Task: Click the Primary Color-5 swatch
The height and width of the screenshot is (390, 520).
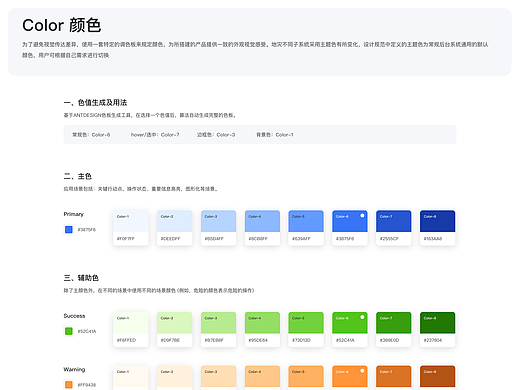Action: click(306, 228)
